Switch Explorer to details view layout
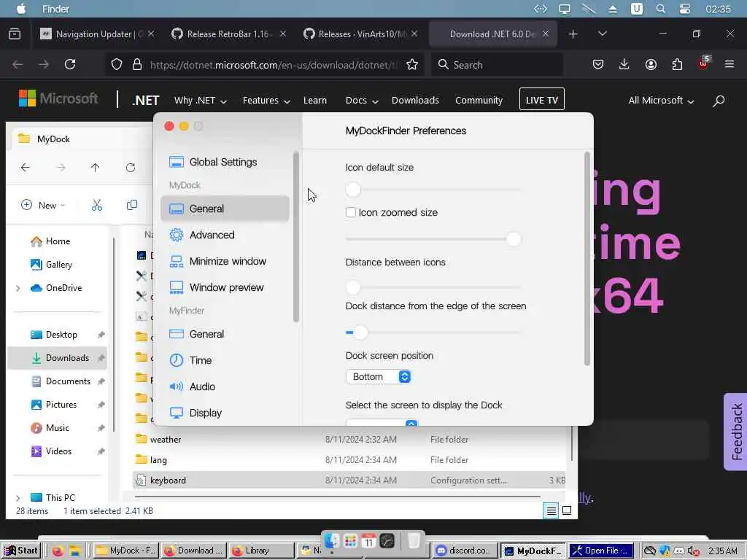 point(551,511)
